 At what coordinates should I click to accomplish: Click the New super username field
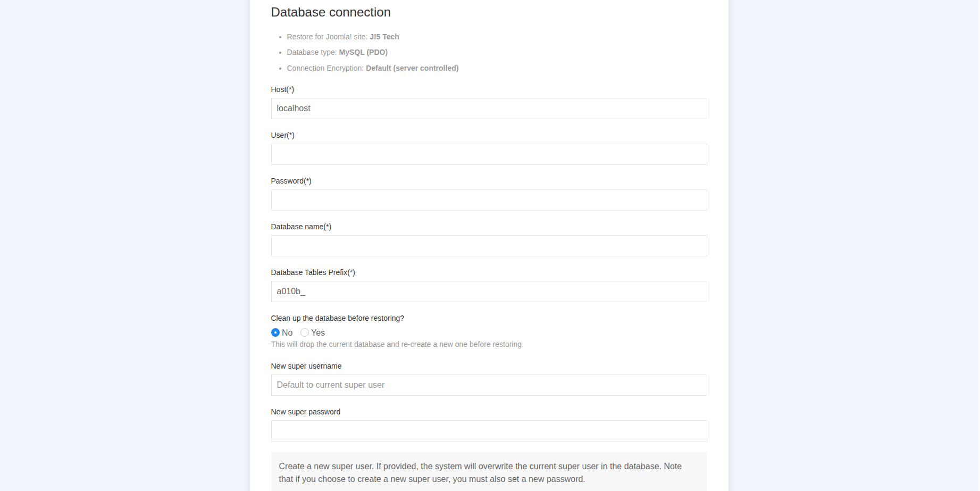tap(489, 385)
